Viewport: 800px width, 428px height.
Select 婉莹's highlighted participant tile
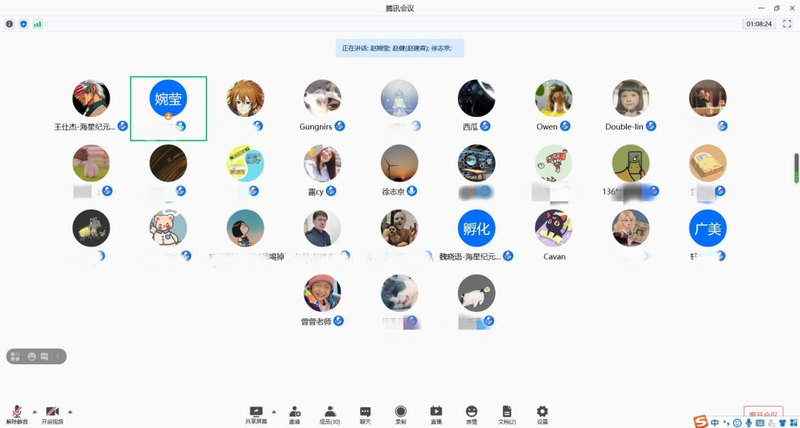pyautogui.click(x=168, y=107)
